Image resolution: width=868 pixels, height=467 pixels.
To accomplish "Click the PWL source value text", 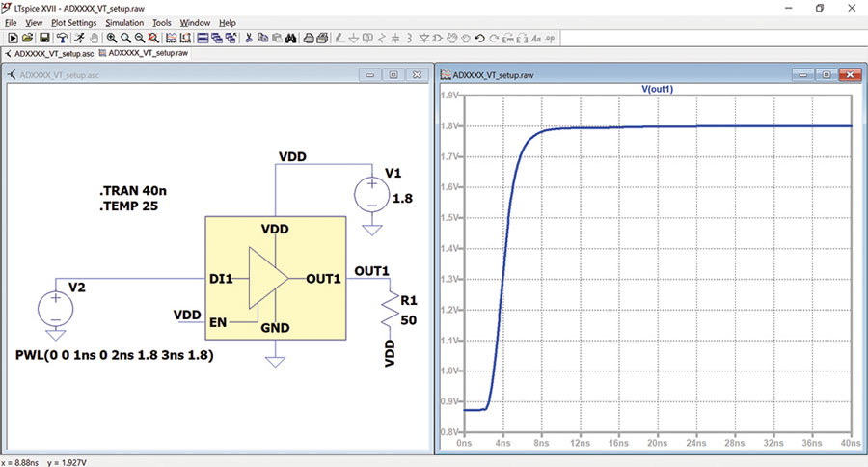I will [115, 355].
